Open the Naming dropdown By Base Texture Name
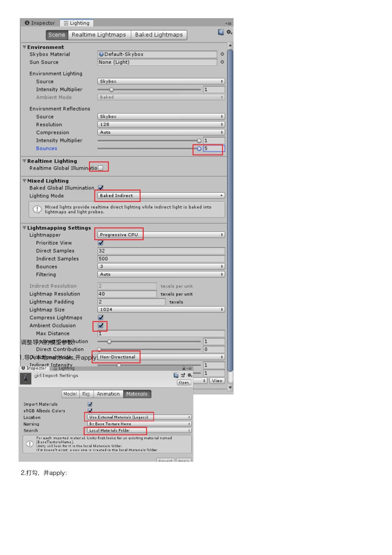 (139, 424)
